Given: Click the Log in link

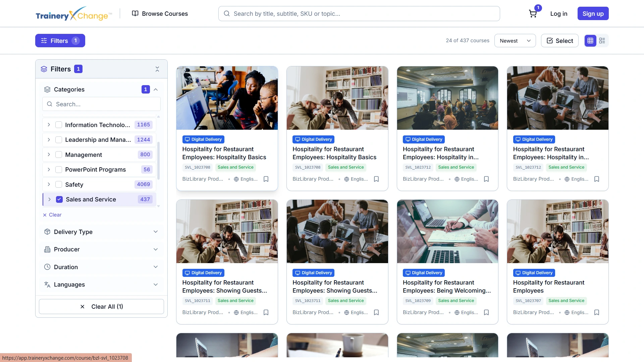Looking at the screenshot, I should coord(559,14).
